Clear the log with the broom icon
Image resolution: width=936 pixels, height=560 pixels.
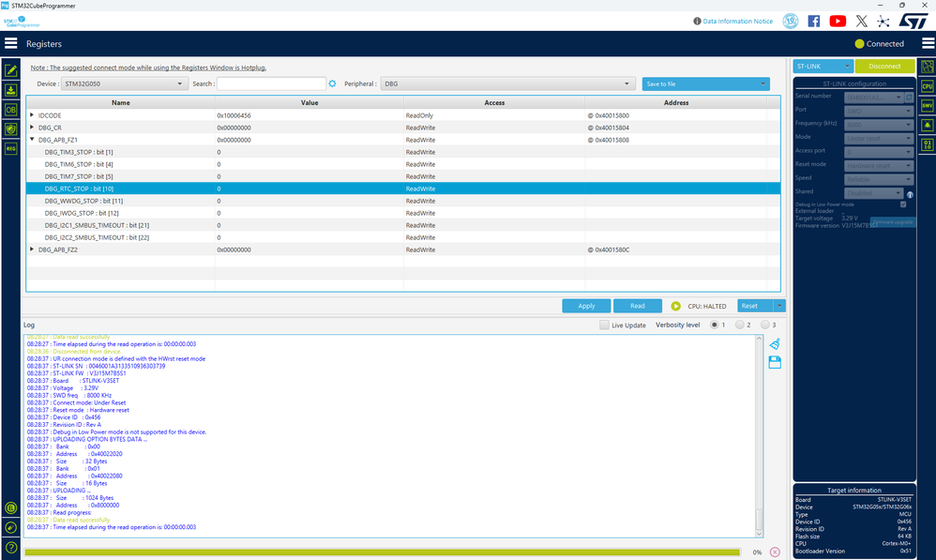point(775,344)
